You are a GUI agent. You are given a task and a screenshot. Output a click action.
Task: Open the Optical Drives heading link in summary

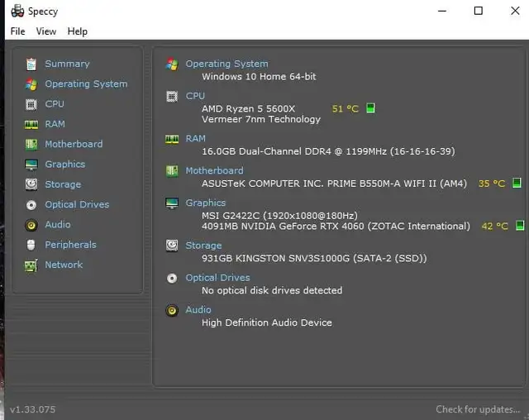click(x=218, y=278)
